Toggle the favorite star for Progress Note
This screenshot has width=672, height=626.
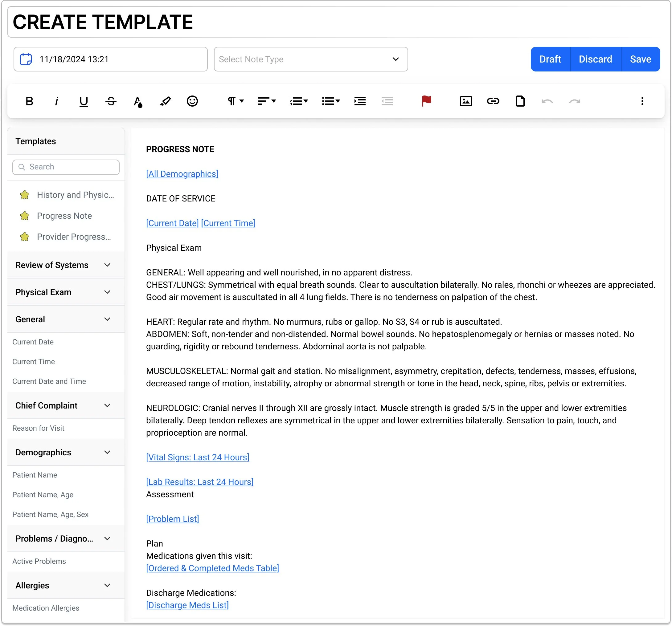25,216
